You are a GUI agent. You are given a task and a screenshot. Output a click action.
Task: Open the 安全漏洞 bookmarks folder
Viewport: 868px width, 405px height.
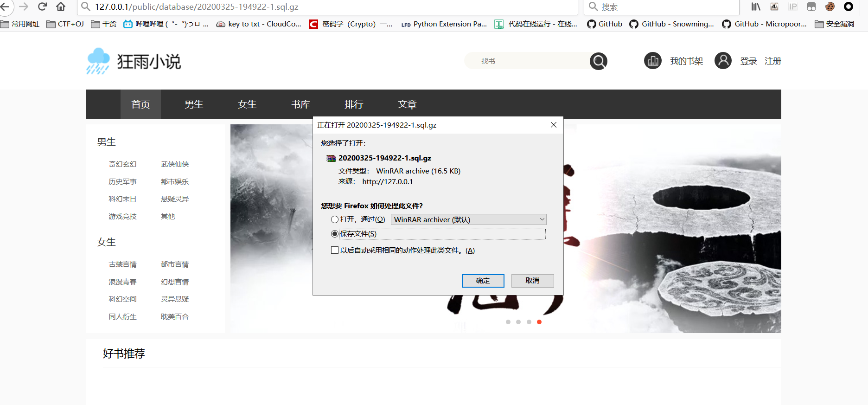(835, 24)
